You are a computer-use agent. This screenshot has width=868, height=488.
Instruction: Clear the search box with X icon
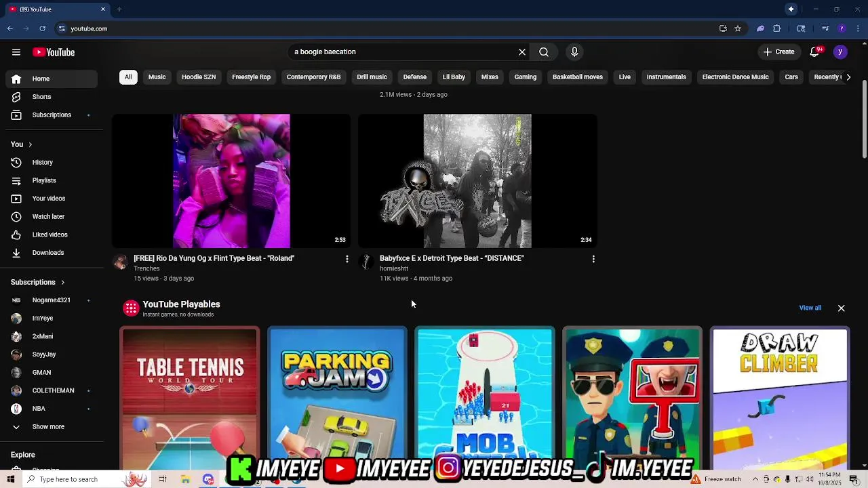(522, 52)
